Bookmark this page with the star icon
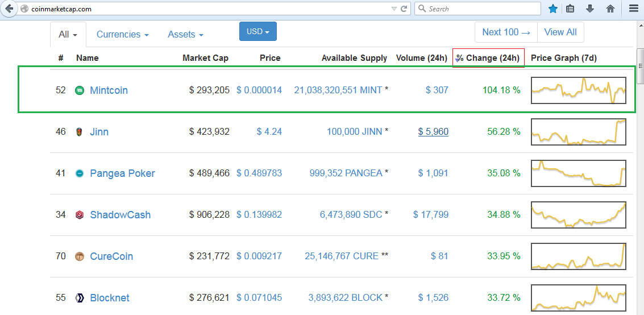 (553, 9)
